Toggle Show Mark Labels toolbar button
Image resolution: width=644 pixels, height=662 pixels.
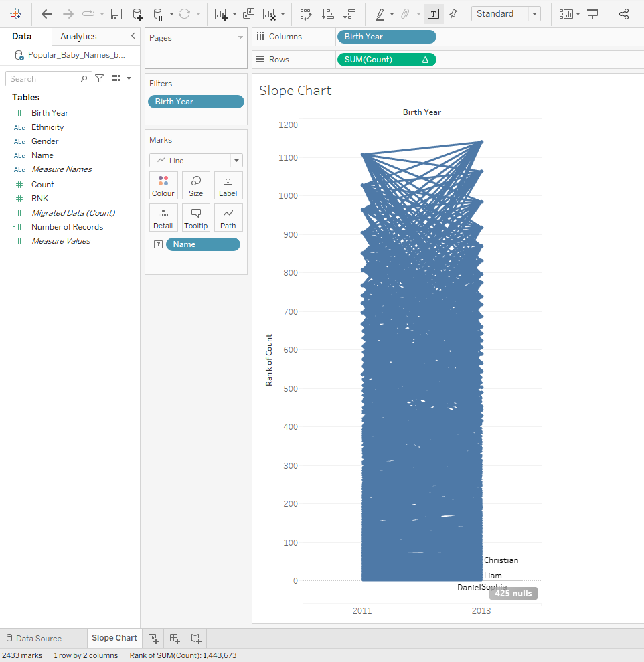click(433, 14)
